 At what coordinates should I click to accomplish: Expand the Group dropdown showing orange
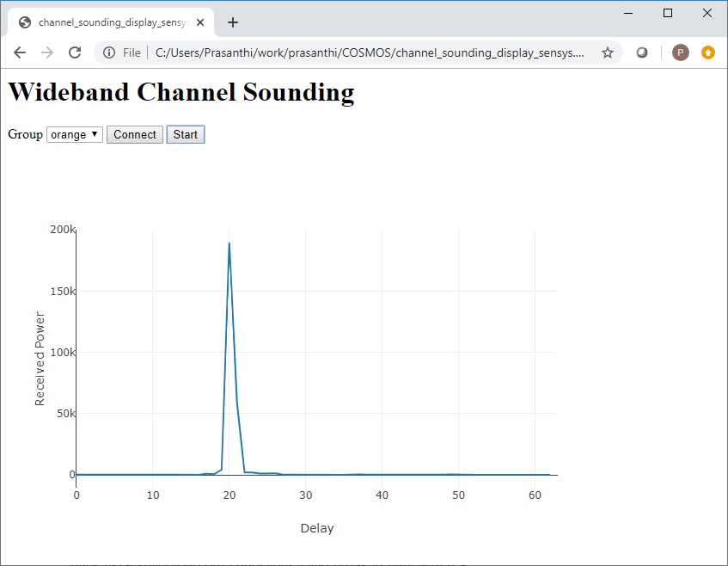pyautogui.click(x=75, y=134)
